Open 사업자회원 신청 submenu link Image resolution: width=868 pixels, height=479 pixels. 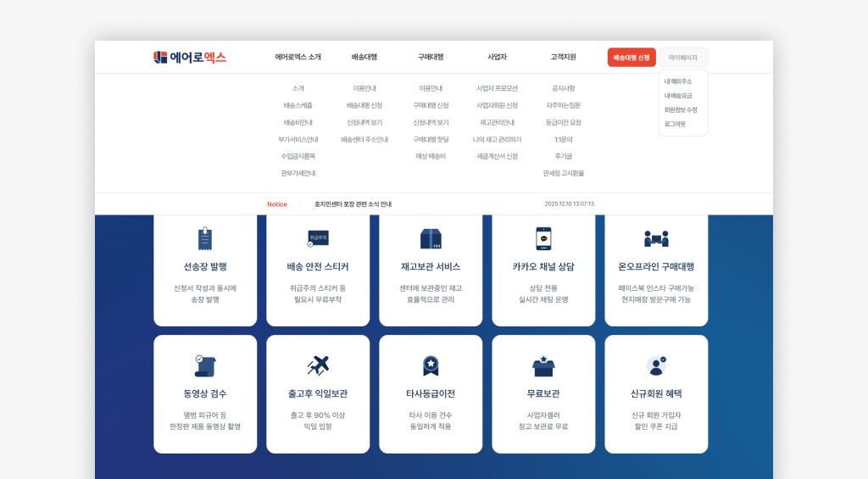tap(497, 105)
